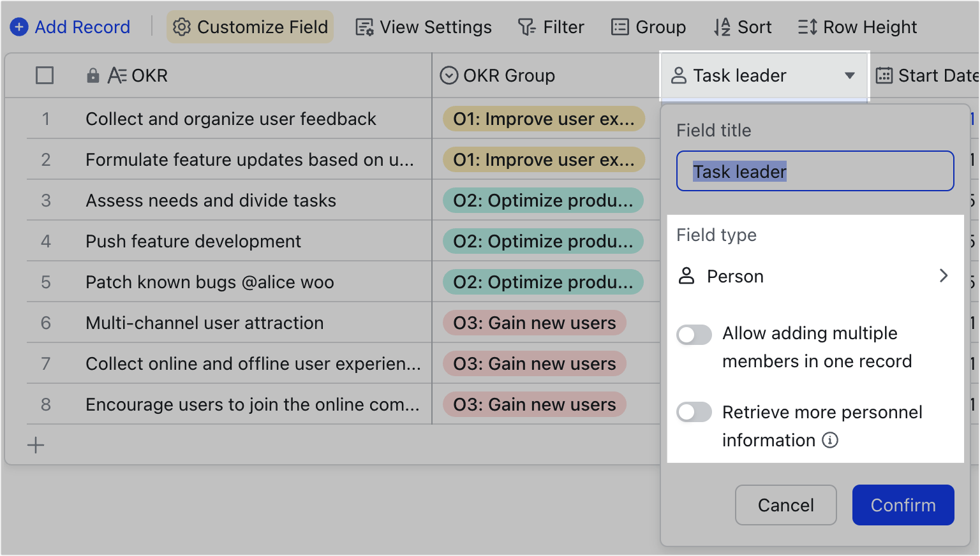Viewport: 980px width, 556px height.
Task: Click the Start Date calendar icon
Action: pyautogui.click(x=884, y=75)
